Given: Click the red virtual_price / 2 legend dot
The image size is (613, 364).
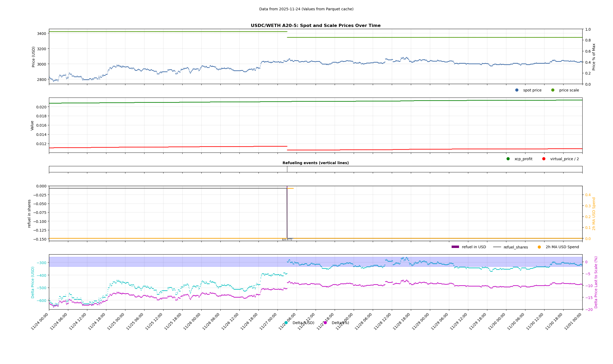Looking at the screenshot, I should point(544,159).
